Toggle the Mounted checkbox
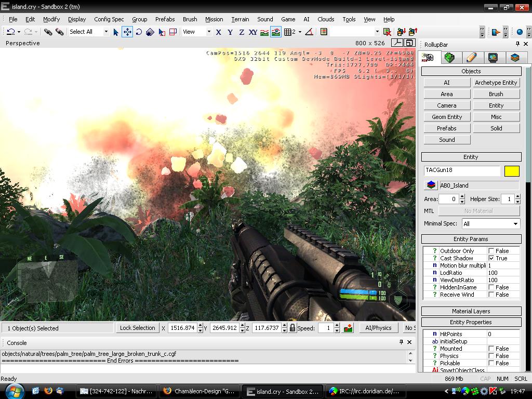 [491, 349]
